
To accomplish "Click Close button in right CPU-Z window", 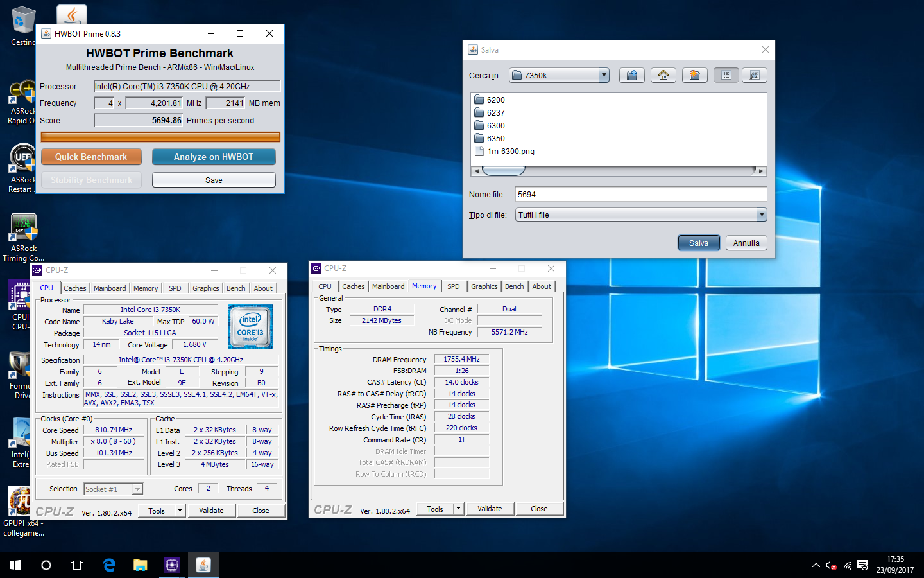I will 539,509.
